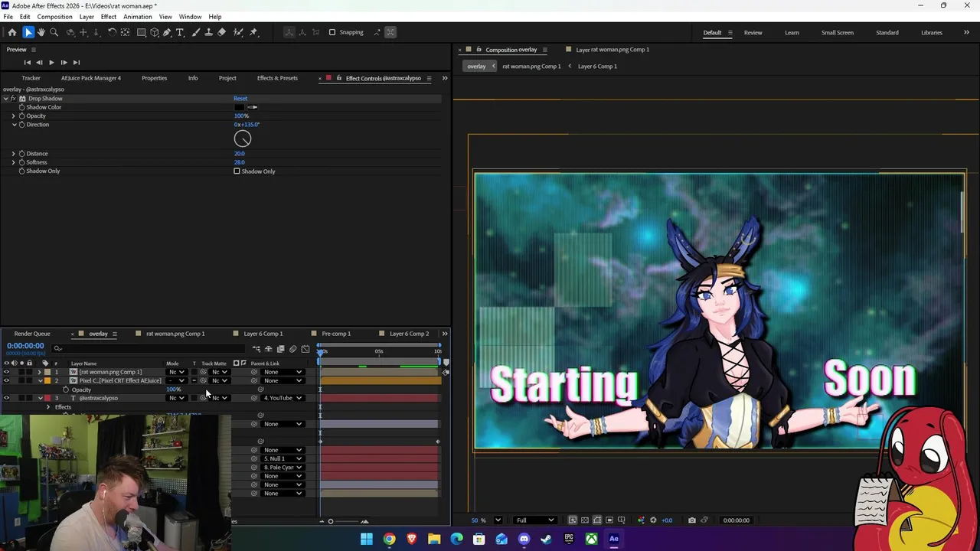Select the Roto Brush tool
The image size is (980, 551).
point(238,32)
